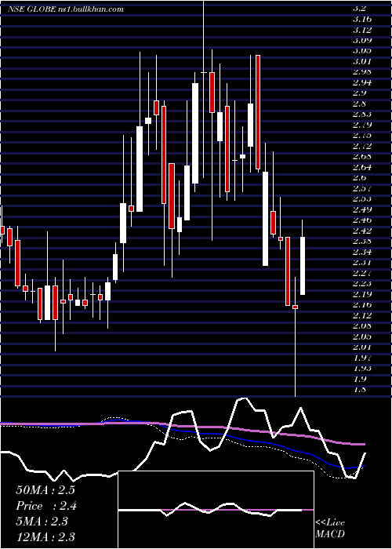This screenshot has height=549, width=392.
Task: Click the 1.97 price axis label
Action: [x=362, y=358]
